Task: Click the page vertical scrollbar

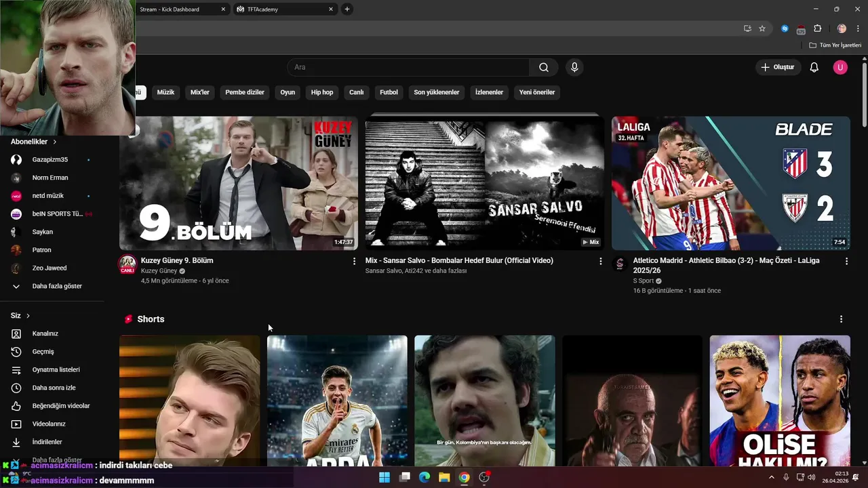Action: (864, 95)
